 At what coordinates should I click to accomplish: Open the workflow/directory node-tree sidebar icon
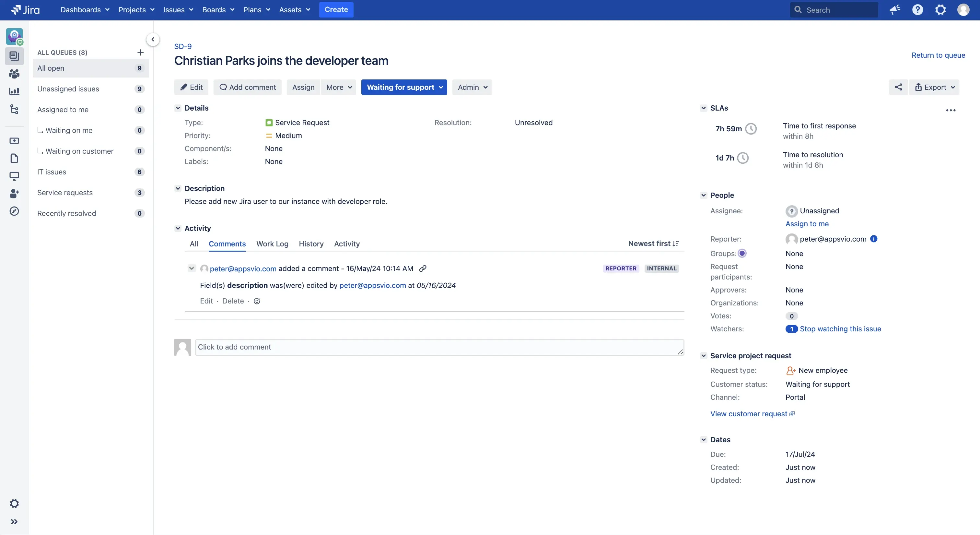[14, 110]
